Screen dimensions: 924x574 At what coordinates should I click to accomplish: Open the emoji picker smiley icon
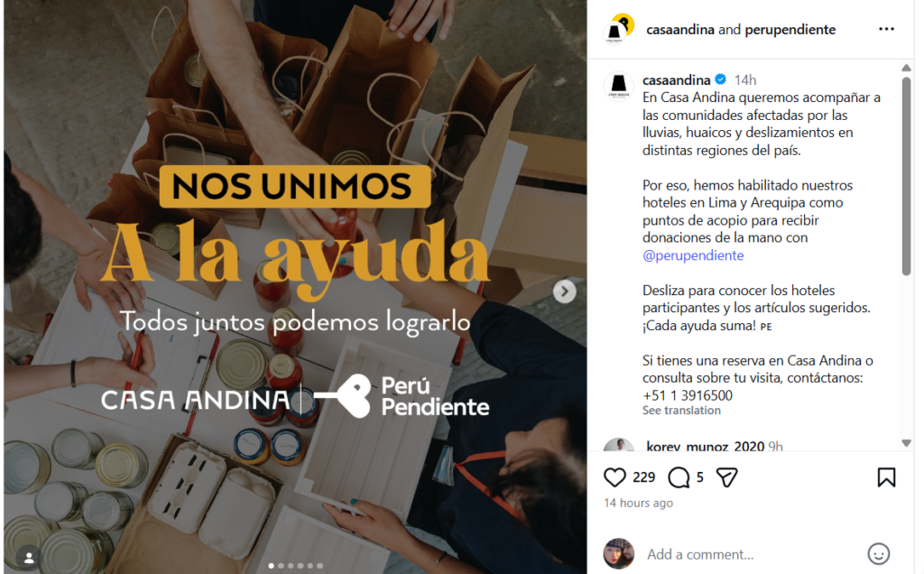tap(878, 554)
